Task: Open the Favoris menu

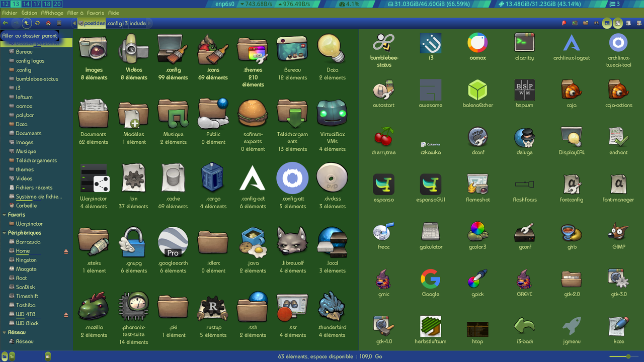Action: pos(96,13)
